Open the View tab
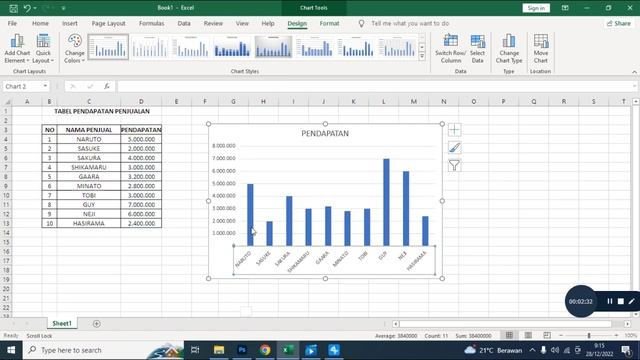This screenshot has height=360, width=640. click(x=242, y=24)
